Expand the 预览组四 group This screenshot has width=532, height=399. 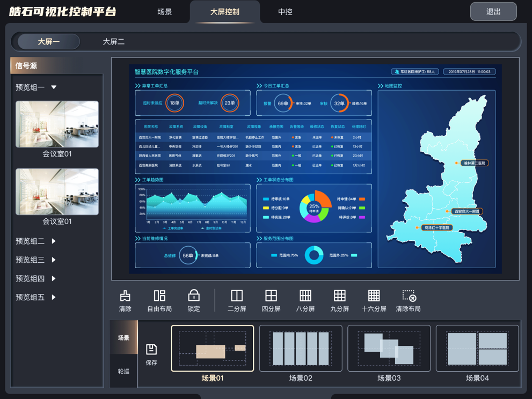pyautogui.click(x=54, y=278)
